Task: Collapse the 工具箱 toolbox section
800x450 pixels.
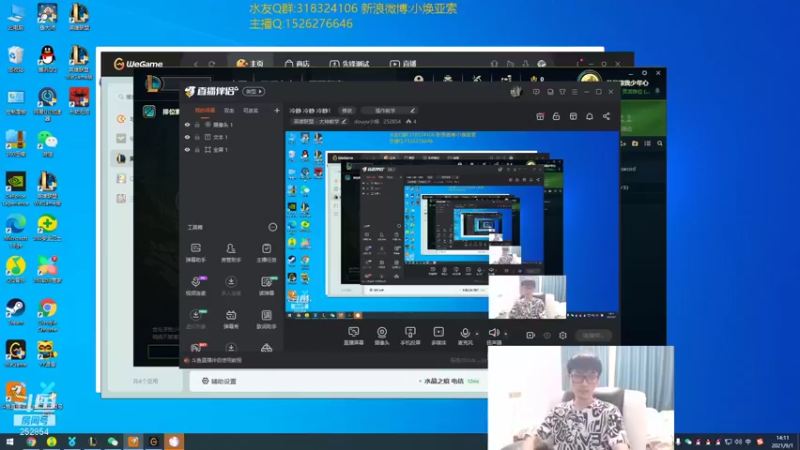Action: pos(272,227)
